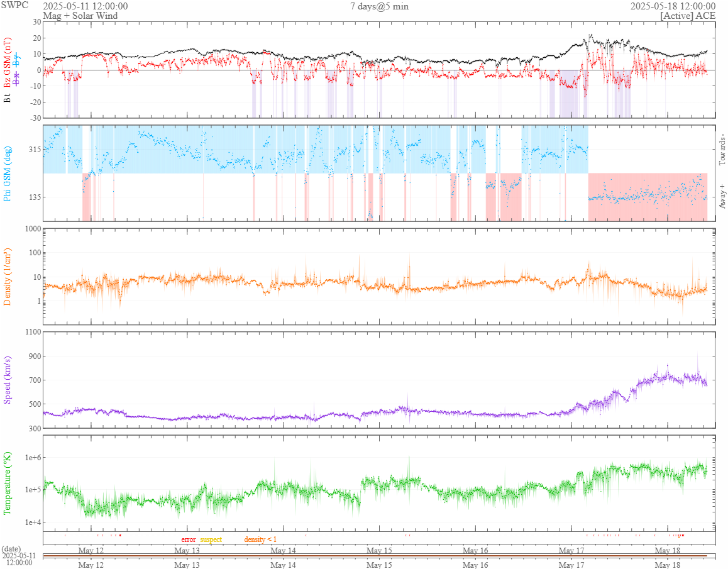This screenshot has height=569, width=728.
Task: Click May 15 tick on upper date axis
Action: pos(379,550)
